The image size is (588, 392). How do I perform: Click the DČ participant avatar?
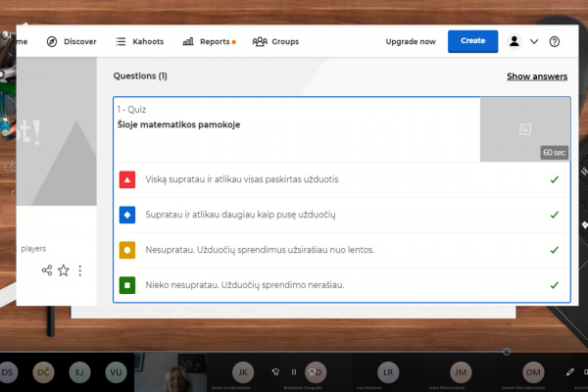[x=43, y=372]
